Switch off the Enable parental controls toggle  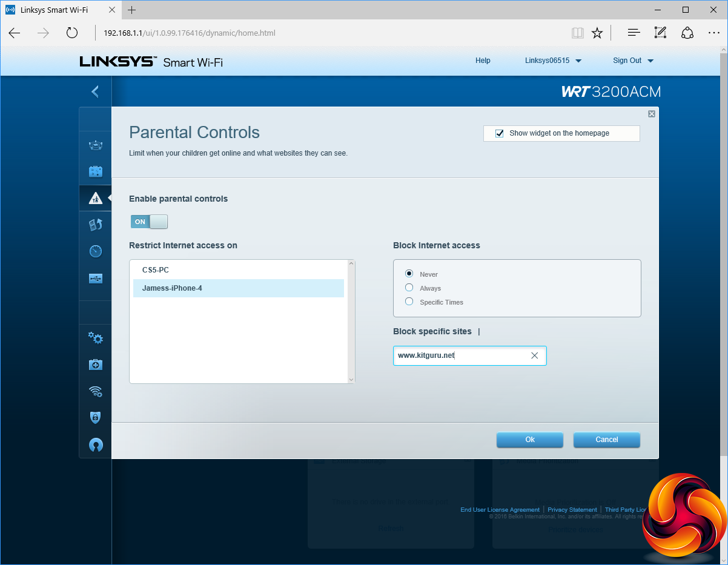click(x=149, y=222)
